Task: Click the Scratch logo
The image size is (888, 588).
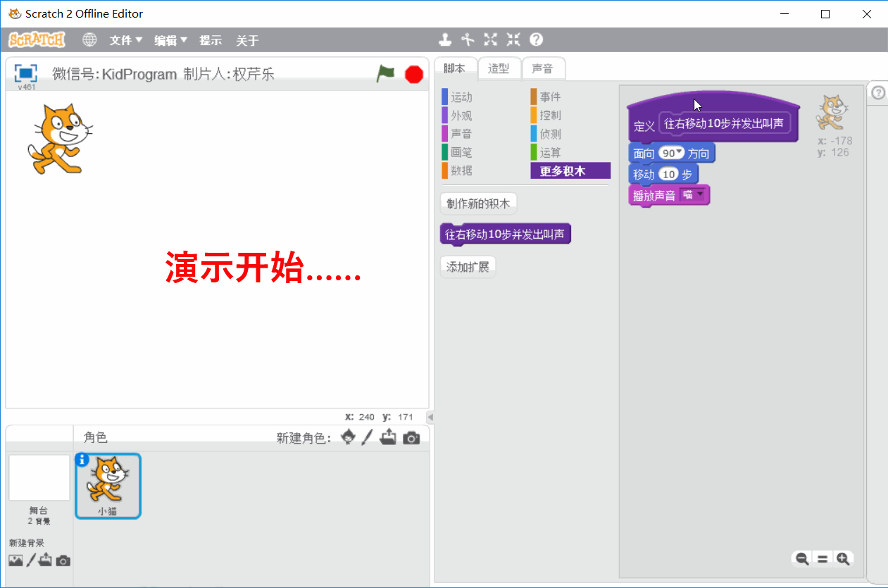Action: coord(37,40)
